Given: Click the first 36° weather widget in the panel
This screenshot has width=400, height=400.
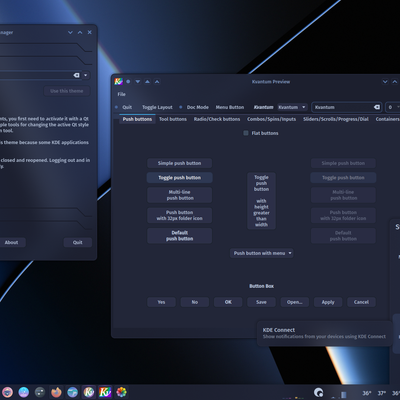Looking at the screenshot, I should 367,393.
